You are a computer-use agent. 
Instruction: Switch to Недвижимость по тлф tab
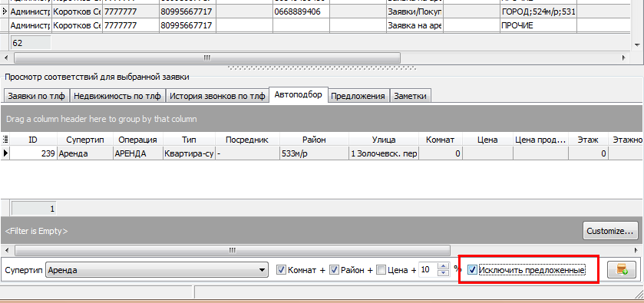tap(118, 96)
